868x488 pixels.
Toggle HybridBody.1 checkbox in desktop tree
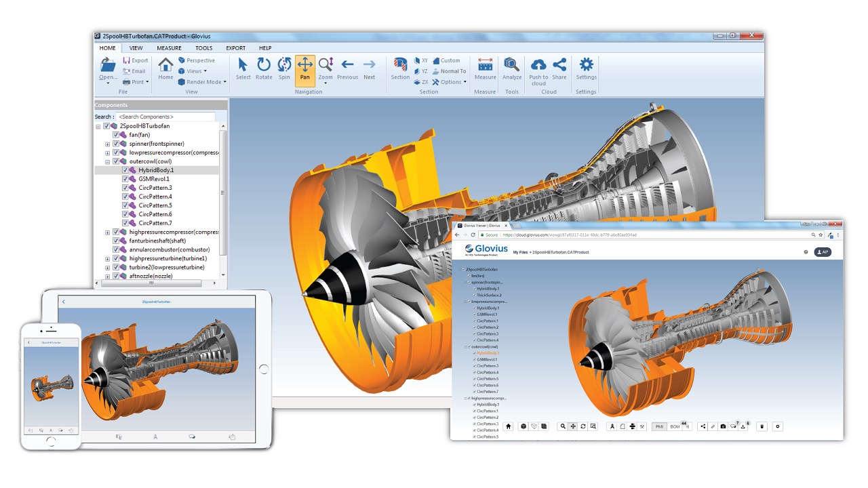coord(125,170)
